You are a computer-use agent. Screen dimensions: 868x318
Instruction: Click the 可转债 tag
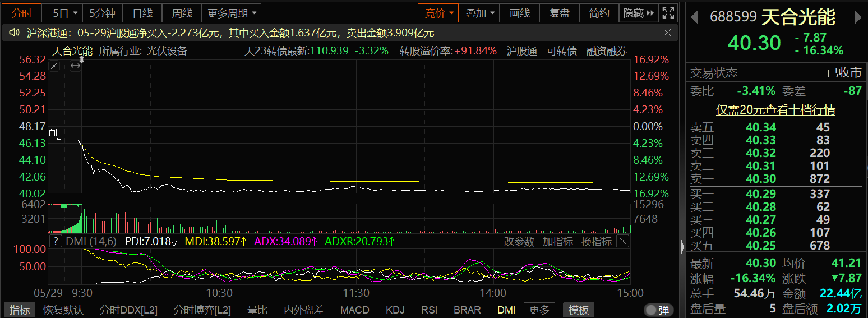point(562,51)
